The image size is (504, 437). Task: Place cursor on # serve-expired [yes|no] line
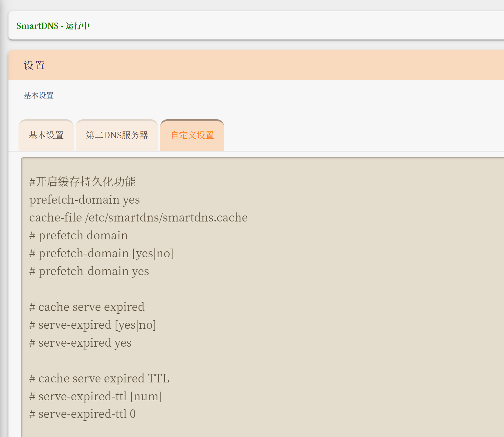[92, 325]
